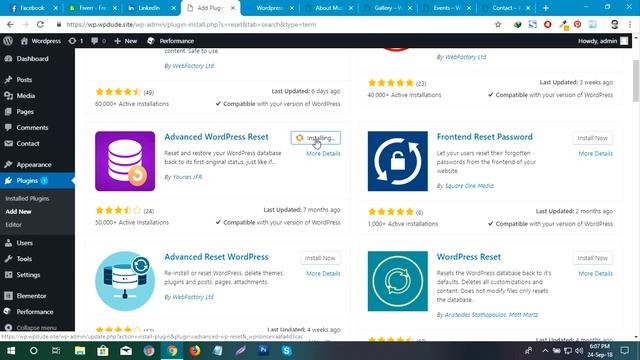Open a new browser tab
The image size is (640, 360).
click(x=546, y=8)
